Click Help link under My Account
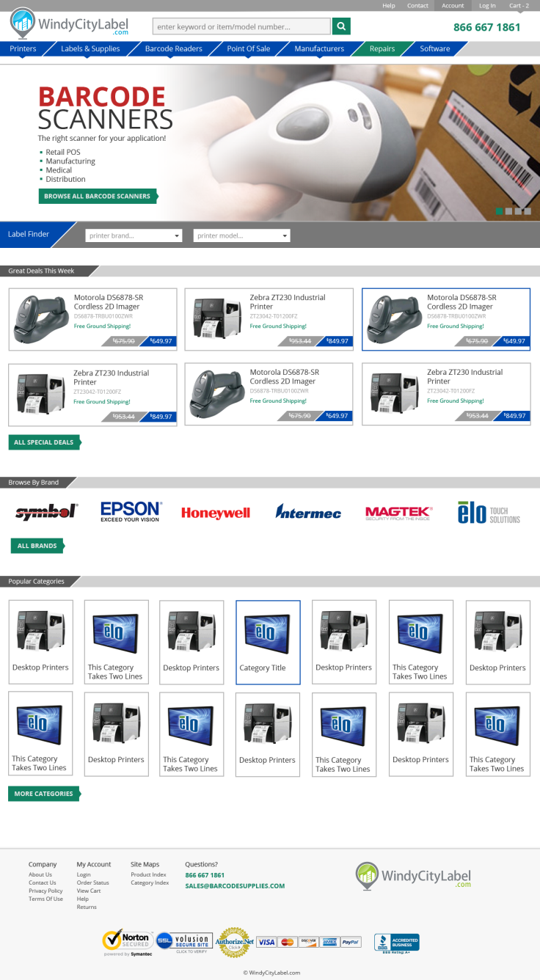 [x=82, y=899]
